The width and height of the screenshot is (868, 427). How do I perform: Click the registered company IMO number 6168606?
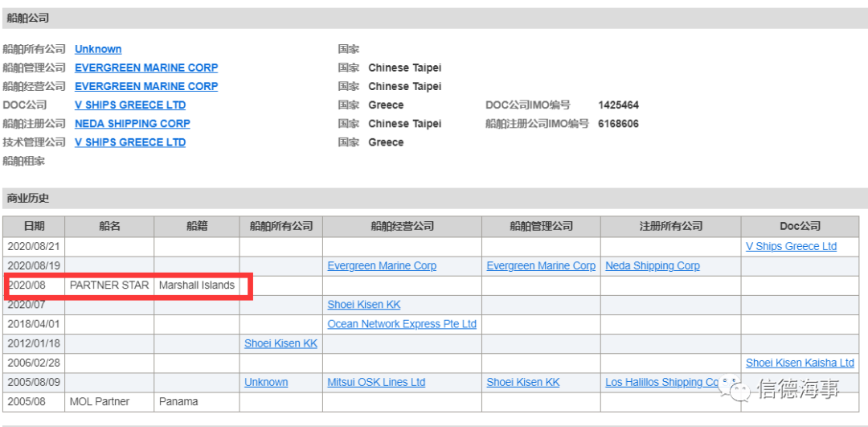point(618,124)
